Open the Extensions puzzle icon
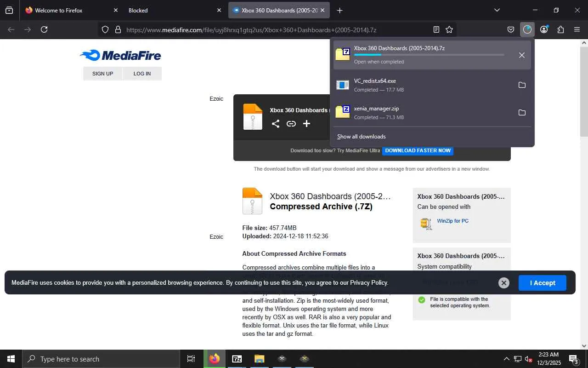Image resolution: width=588 pixels, height=368 pixels. point(560,29)
